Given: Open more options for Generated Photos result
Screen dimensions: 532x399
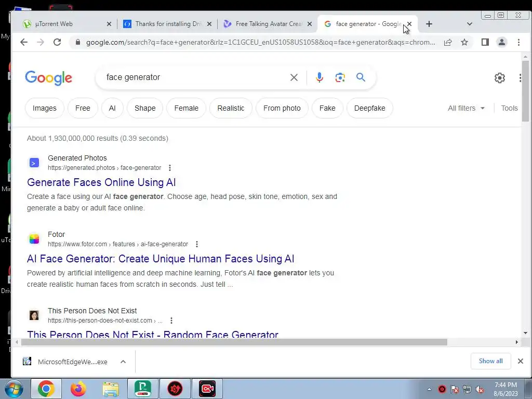Looking at the screenshot, I should pyautogui.click(x=170, y=168).
